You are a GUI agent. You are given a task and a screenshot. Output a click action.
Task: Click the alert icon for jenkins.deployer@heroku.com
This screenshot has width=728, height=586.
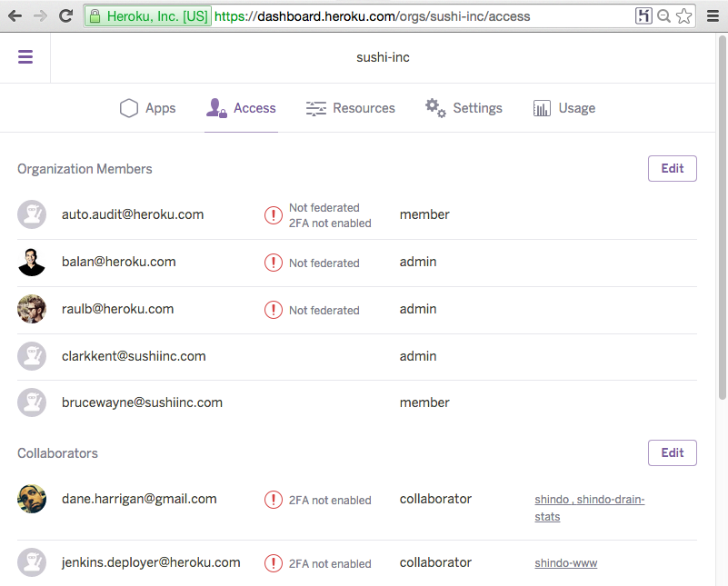[x=273, y=563]
